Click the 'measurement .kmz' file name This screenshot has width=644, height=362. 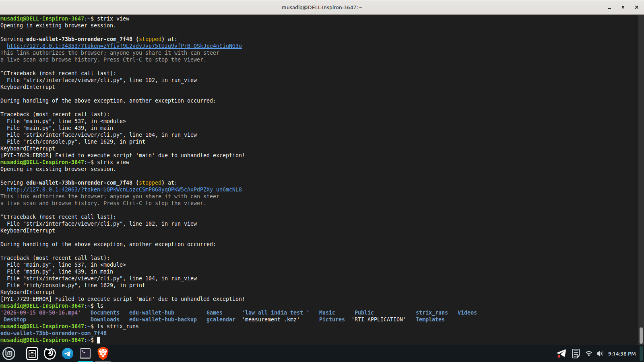point(271,319)
